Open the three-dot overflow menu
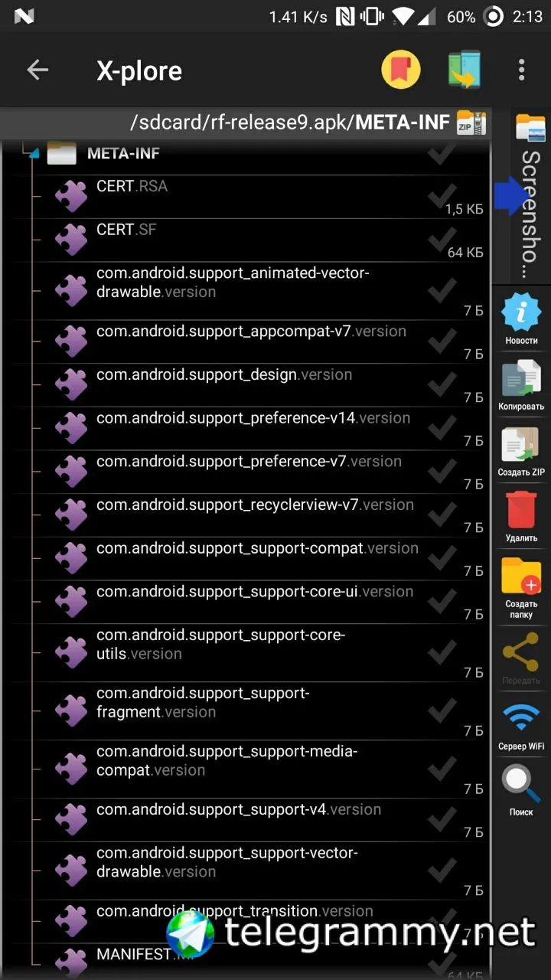 click(x=521, y=70)
